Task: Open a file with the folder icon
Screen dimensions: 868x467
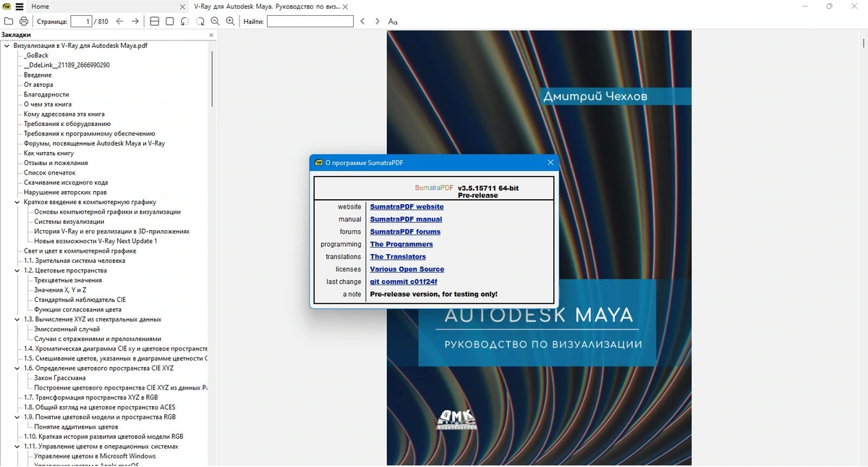Action: pos(9,21)
